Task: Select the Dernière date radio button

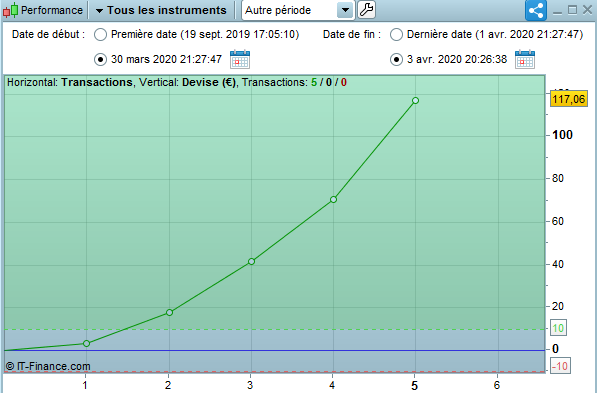Action: click(x=396, y=35)
